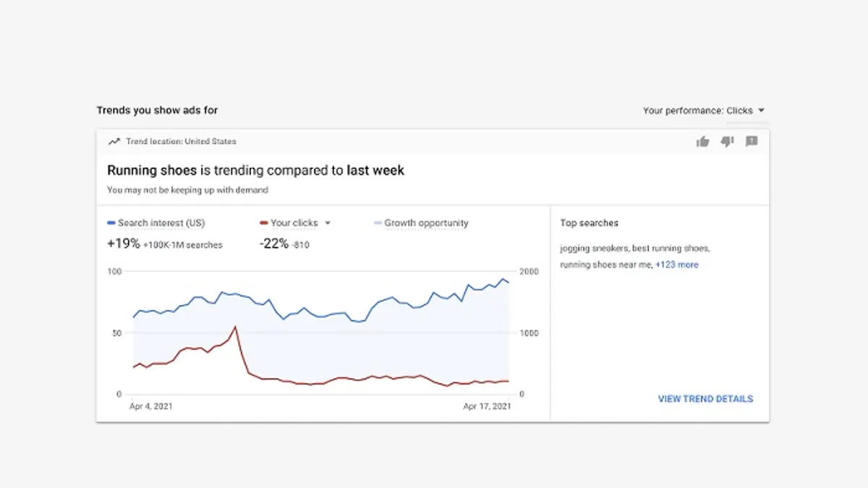Open the send feedback comment icon
Image resolution: width=868 pixels, height=488 pixels.
pos(752,142)
